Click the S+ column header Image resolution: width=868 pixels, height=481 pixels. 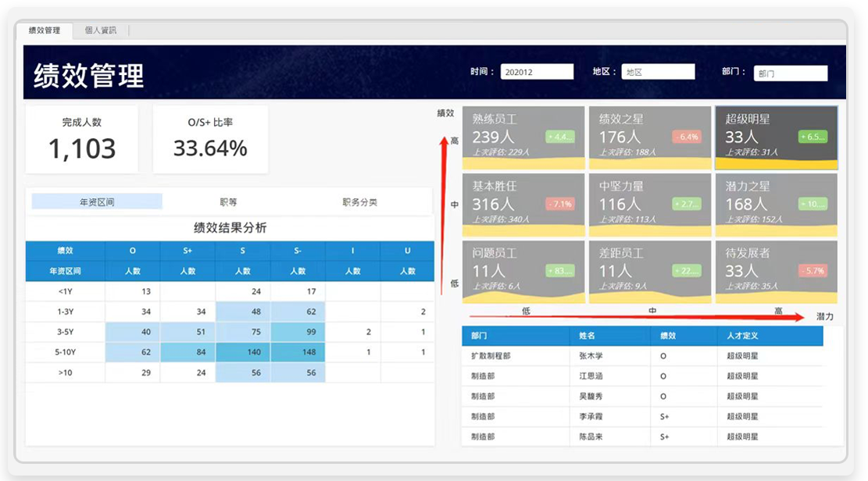[188, 251]
